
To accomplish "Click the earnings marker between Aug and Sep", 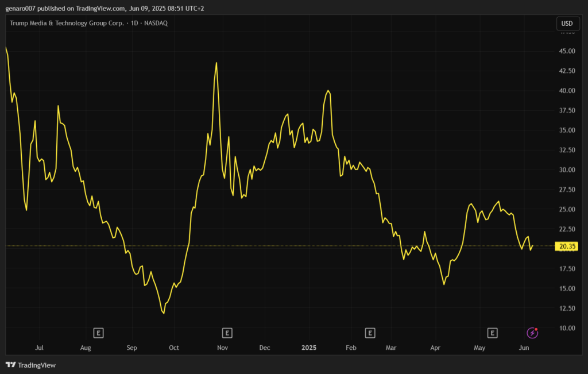I will coord(99,333).
